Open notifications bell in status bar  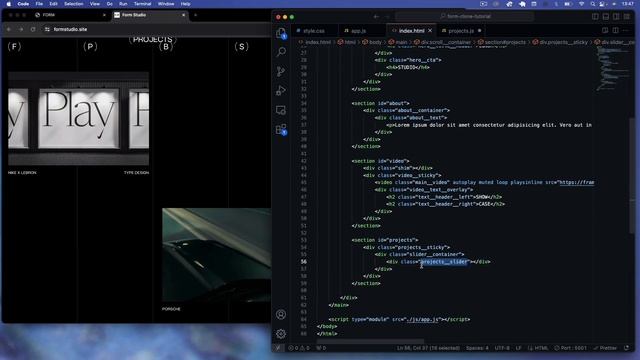tap(627, 348)
